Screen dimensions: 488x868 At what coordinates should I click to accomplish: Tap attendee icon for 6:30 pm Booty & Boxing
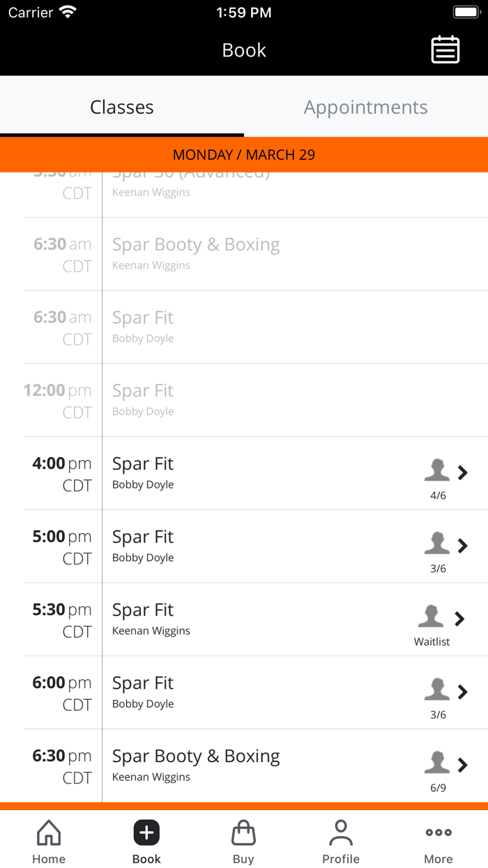(x=437, y=763)
